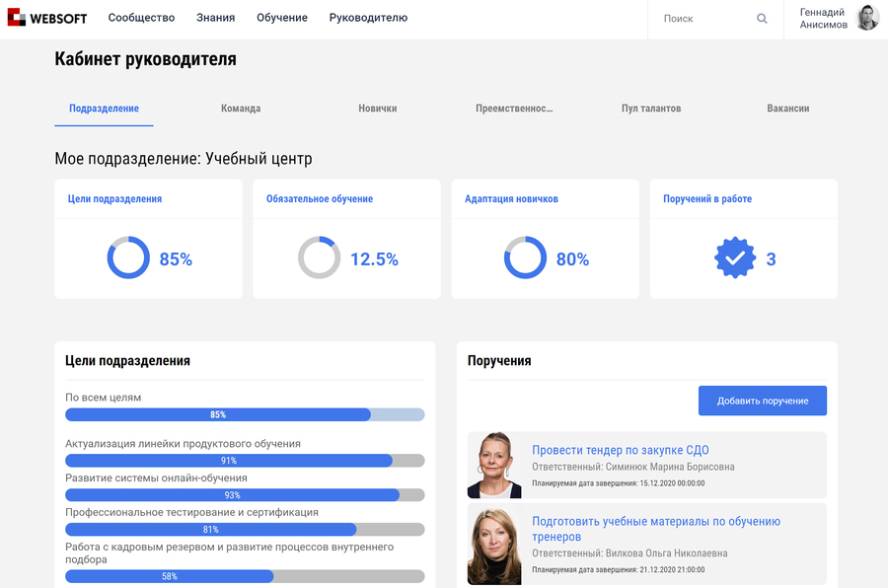Click the По всем целям progress bar
The height and width of the screenshot is (588, 888).
[x=245, y=415]
